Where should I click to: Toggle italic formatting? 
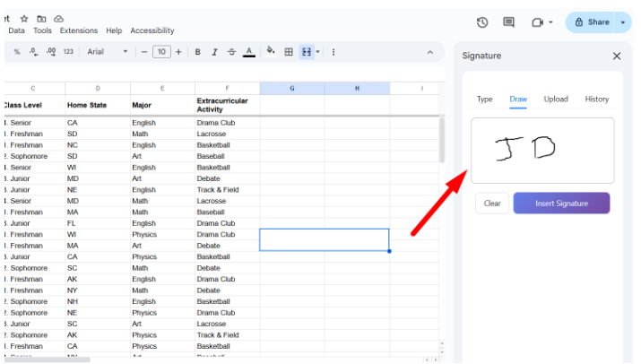click(214, 52)
